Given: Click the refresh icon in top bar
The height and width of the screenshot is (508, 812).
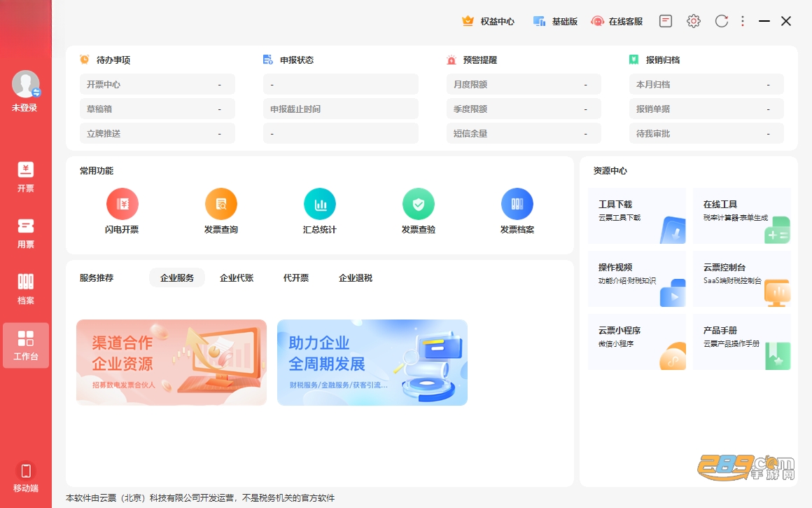Looking at the screenshot, I should click(x=722, y=21).
